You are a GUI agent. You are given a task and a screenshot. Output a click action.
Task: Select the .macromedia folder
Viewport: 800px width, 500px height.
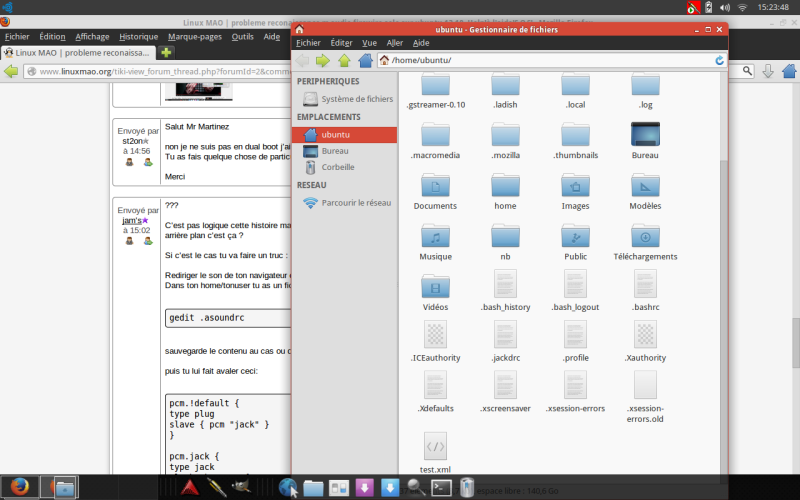[x=435, y=141]
